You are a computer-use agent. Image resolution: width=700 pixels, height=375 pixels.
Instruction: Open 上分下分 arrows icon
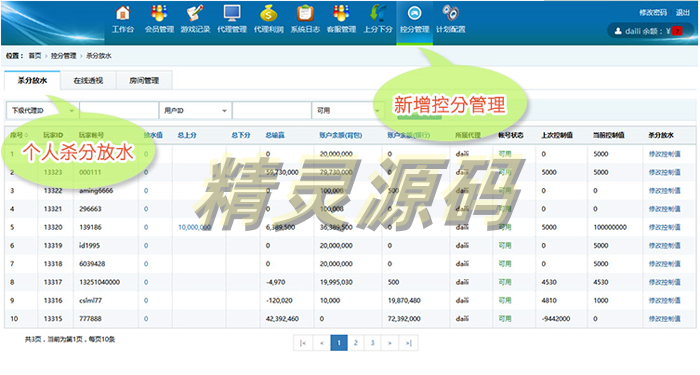click(x=378, y=13)
